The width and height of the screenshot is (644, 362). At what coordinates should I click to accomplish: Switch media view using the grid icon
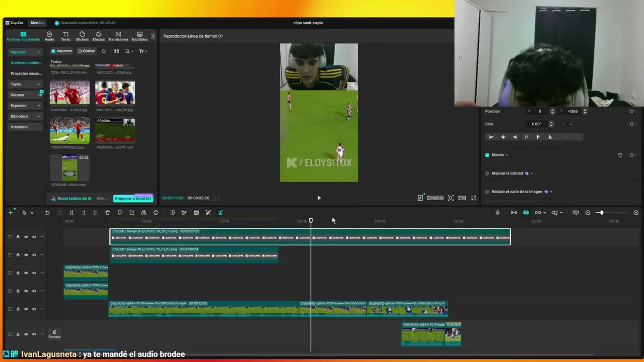tap(117, 51)
